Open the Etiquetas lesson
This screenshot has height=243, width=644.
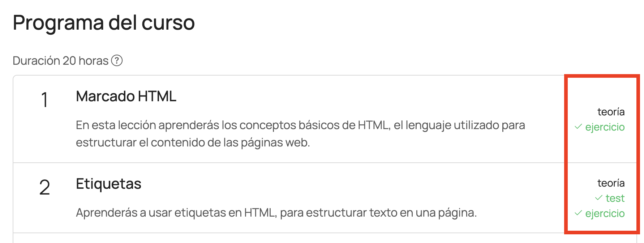click(108, 184)
